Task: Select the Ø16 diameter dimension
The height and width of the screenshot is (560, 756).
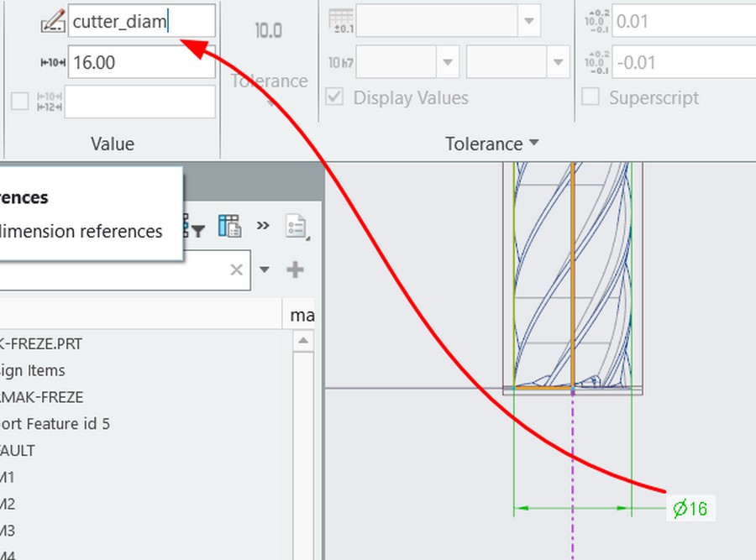Action: click(690, 509)
